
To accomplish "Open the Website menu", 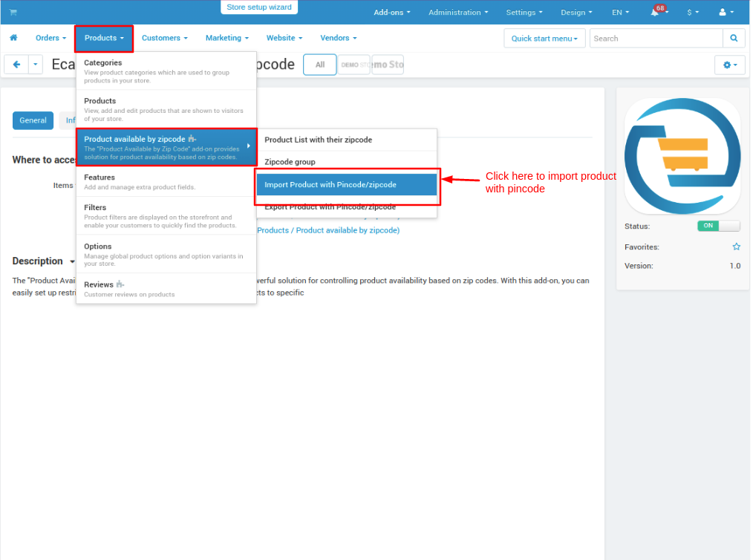I will pyautogui.click(x=284, y=38).
